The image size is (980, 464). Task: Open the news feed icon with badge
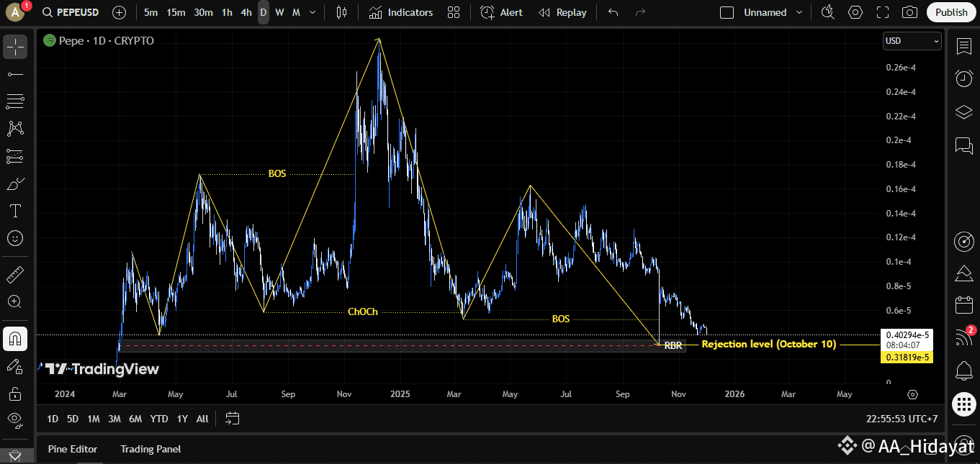coord(963,337)
